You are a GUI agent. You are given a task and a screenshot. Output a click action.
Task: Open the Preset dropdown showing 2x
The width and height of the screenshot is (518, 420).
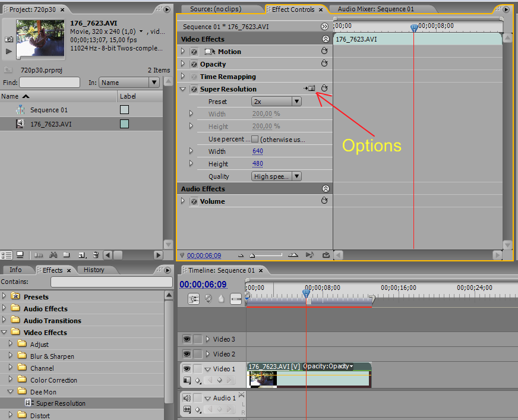click(277, 102)
